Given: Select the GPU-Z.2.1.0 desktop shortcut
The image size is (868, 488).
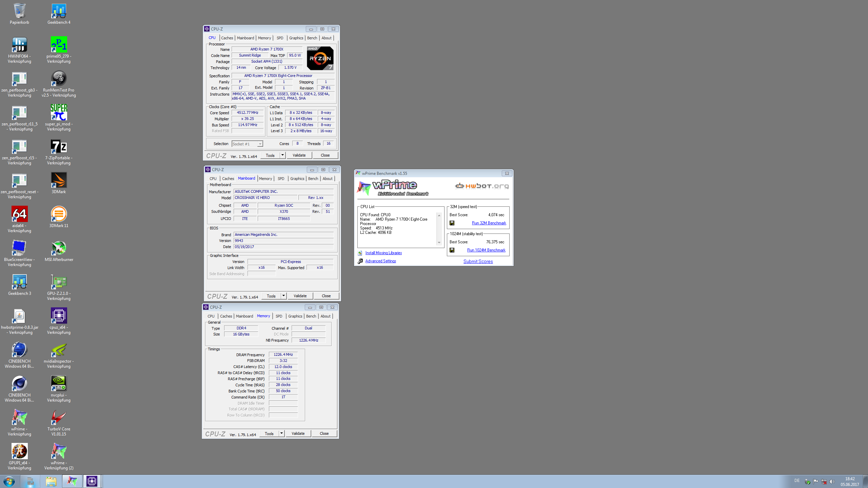Looking at the screenshot, I should pos(59,287).
